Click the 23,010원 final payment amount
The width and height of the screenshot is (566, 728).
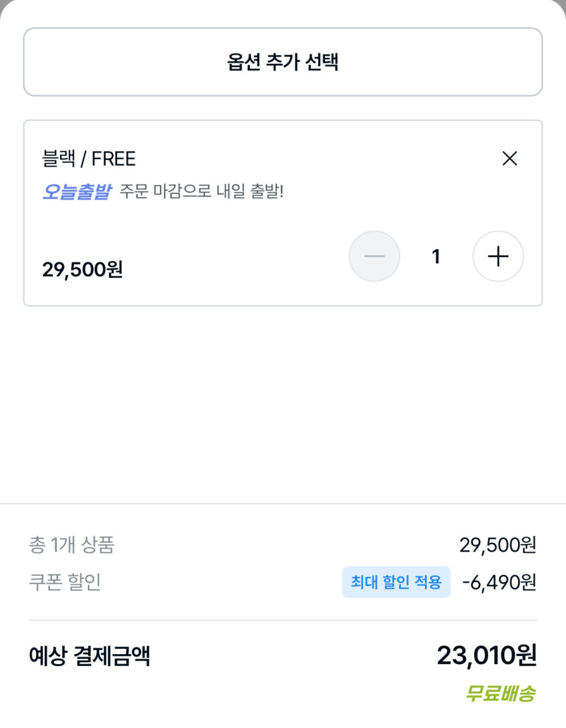[x=487, y=656]
